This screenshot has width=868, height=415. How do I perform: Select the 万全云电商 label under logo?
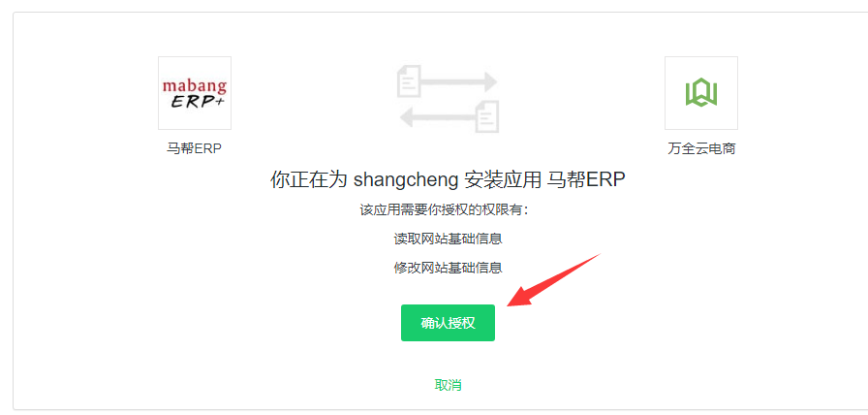701,148
